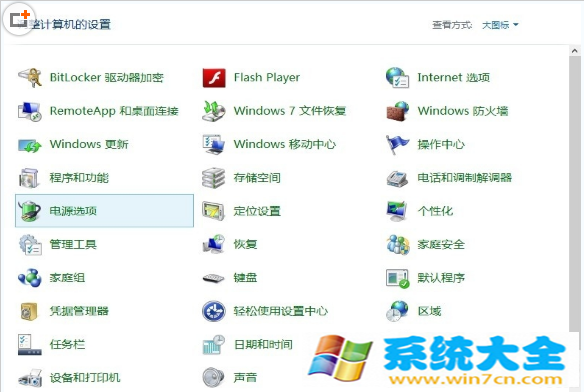Open the Windows 更新 icon
The height and width of the screenshot is (392, 584).
point(30,145)
